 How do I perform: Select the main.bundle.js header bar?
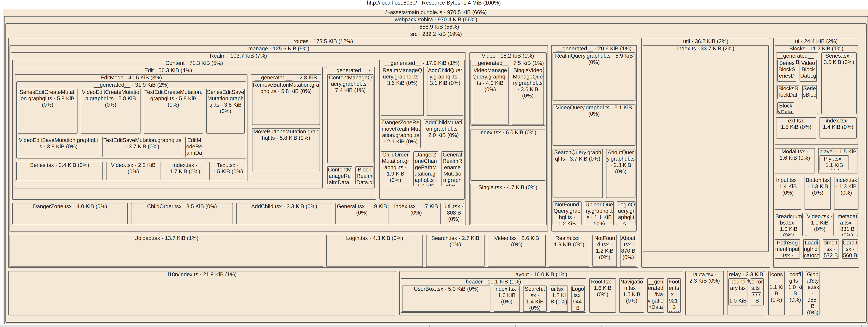436,12
